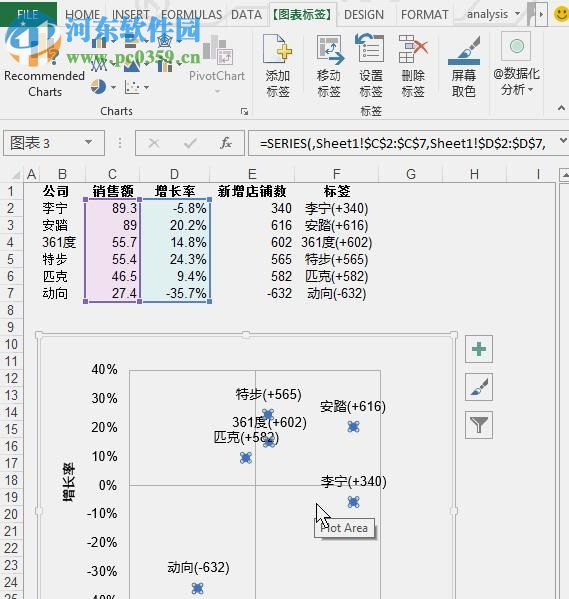Click the worksheet Select All corner
The image size is (569, 599).
pyautogui.click(x=16, y=175)
